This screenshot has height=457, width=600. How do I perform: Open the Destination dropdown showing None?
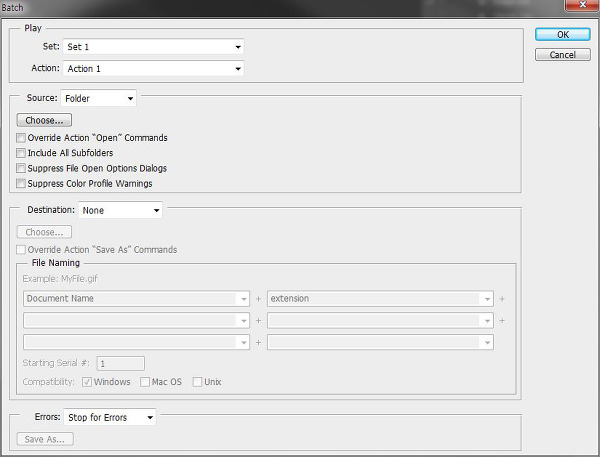120,210
